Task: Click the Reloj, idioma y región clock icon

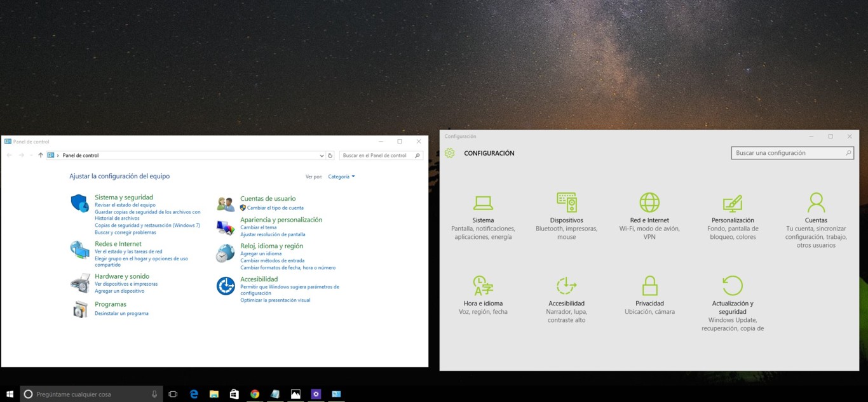Action: (226, 253)
